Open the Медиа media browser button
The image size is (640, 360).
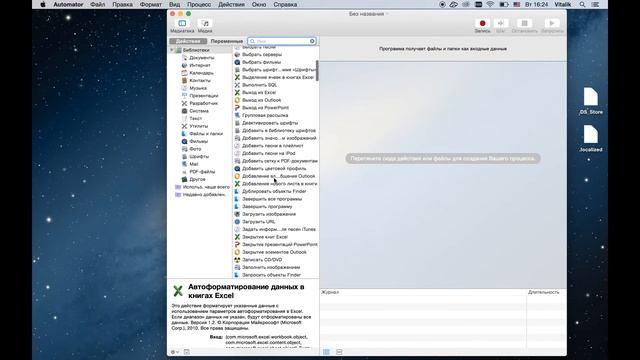205,25
